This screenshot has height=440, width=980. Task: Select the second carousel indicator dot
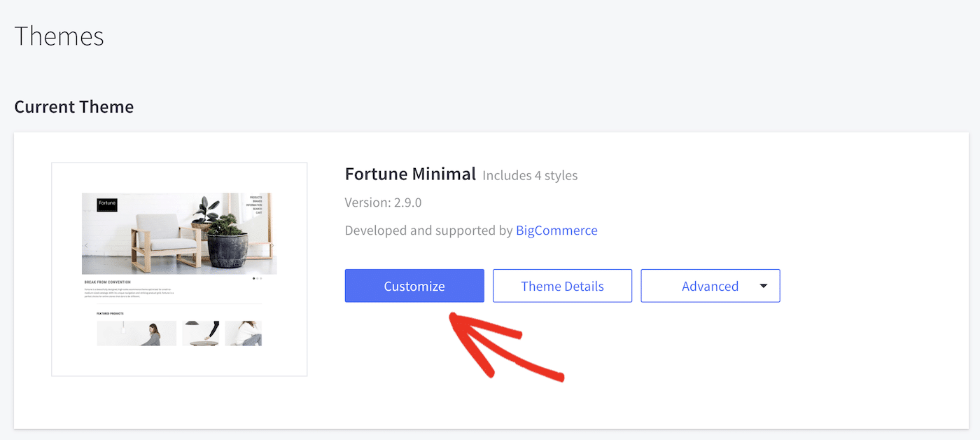[x=257, y=278]
